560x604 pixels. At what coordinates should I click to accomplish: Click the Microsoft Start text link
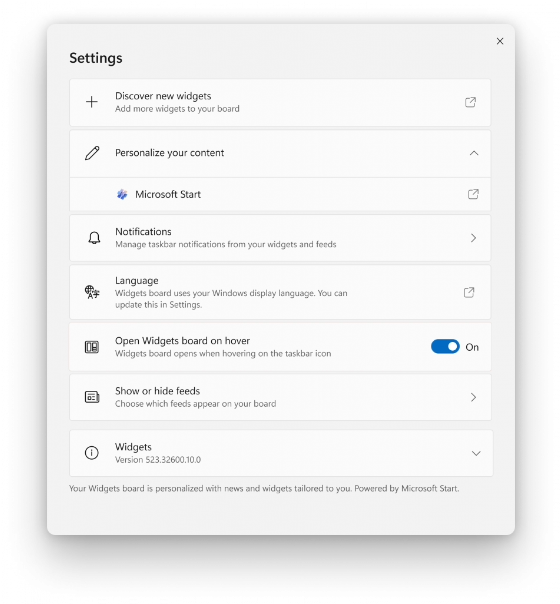168,194
